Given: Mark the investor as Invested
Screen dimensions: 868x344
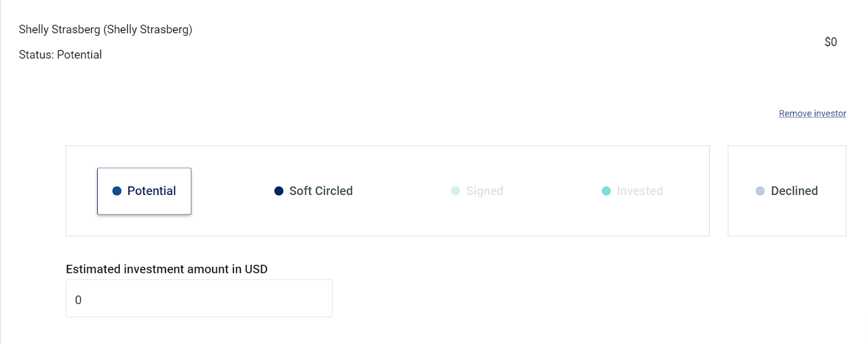Looking at the screenshot, I should pyautogui.click(x=633, y=191).
